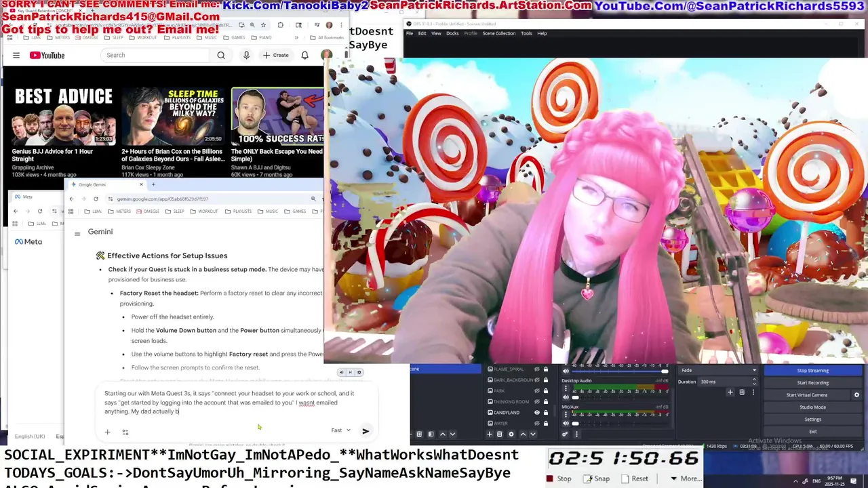The height and width of the screenshot is (488, 868).
Task: Open OBS source properties gear
Action: click(511, 434)
